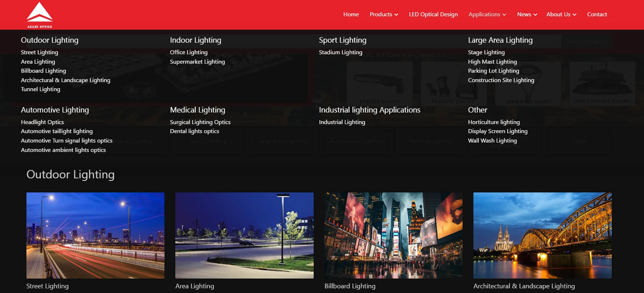Open LED Optical Design page
Image resolution: width=644 pixels, height=293 pixels.
point(433,14)
